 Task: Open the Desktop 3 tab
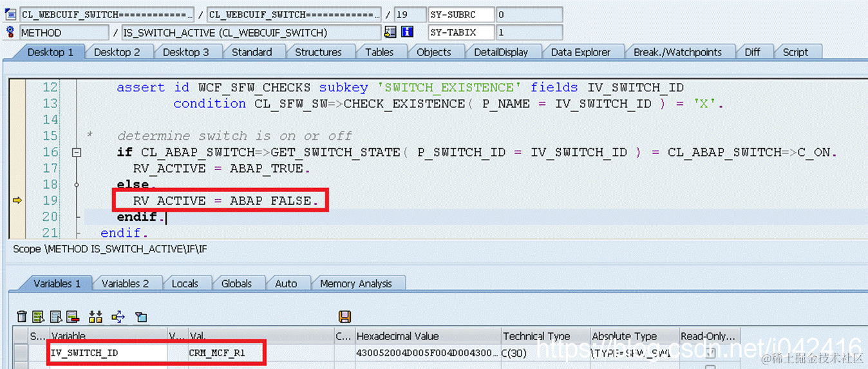pyautogui.click(x=185, y=52)
